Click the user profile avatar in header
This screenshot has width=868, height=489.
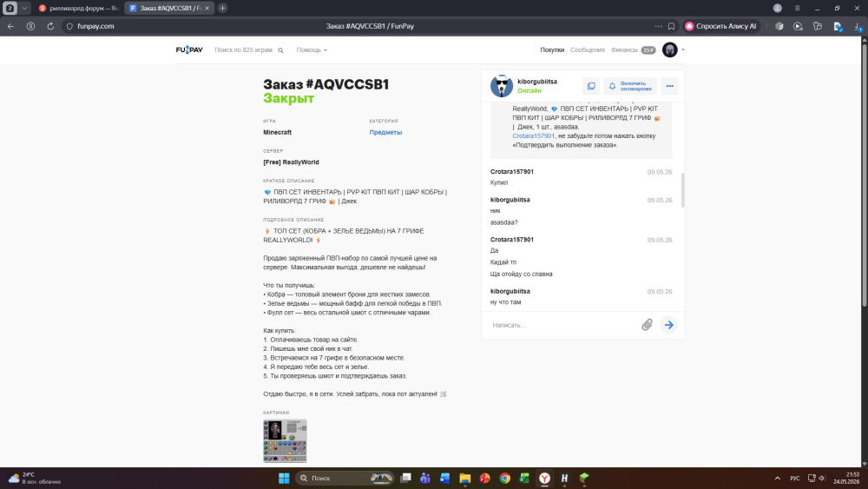(x=670, y=50)
